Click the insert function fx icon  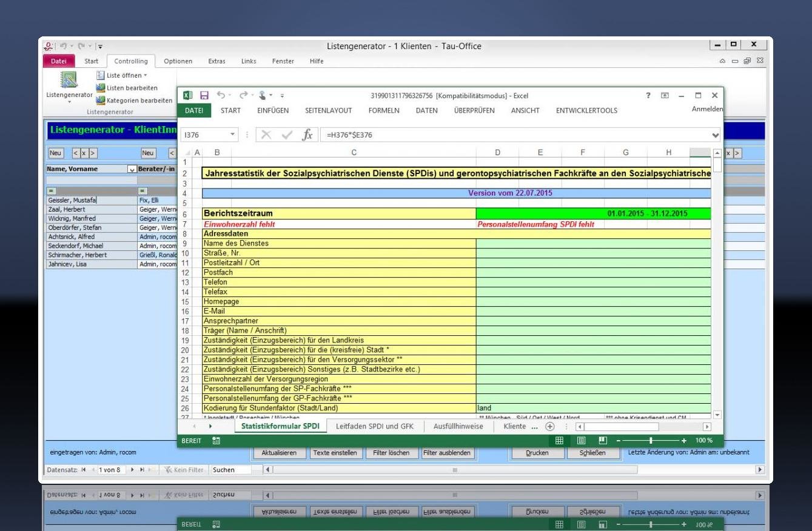[307, 135]
